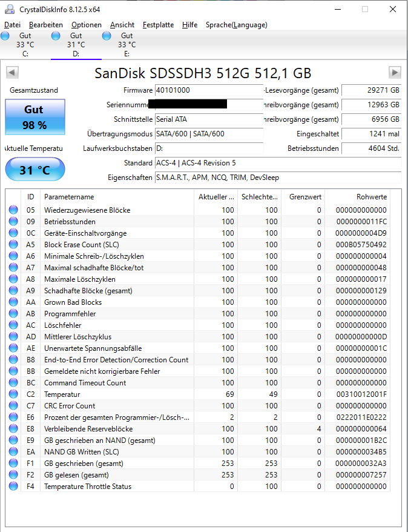The height and width of the screenshot is (532, 408).
Task: Select the Temperature Throttle Status parameter name
Action: point(88,487)
